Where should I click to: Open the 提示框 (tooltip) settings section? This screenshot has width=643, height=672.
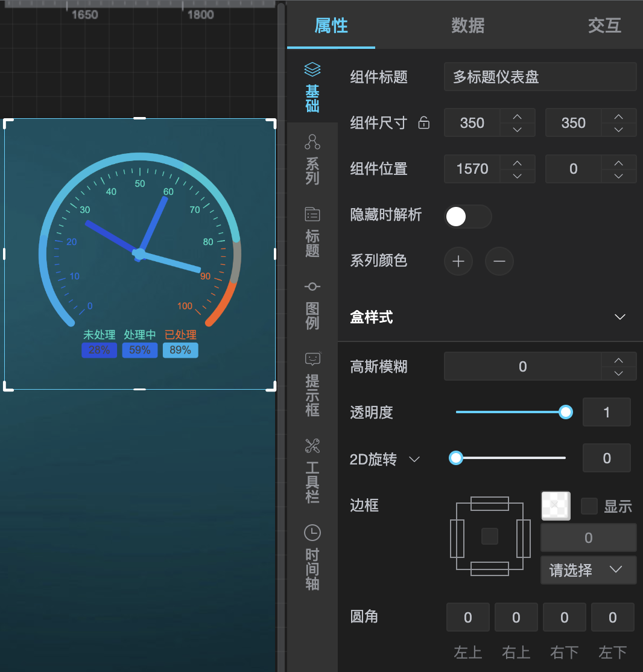312,384
